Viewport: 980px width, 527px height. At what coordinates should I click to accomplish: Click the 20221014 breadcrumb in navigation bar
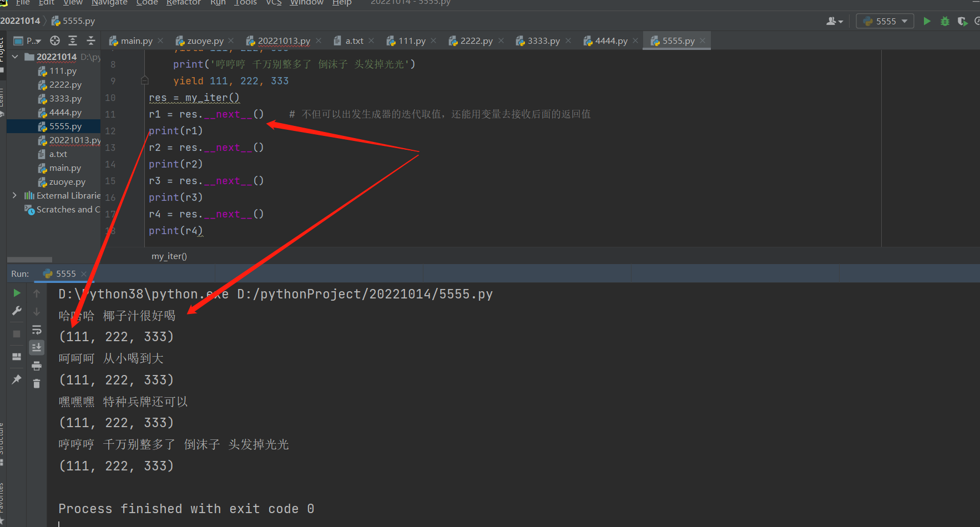coord(20,21)
